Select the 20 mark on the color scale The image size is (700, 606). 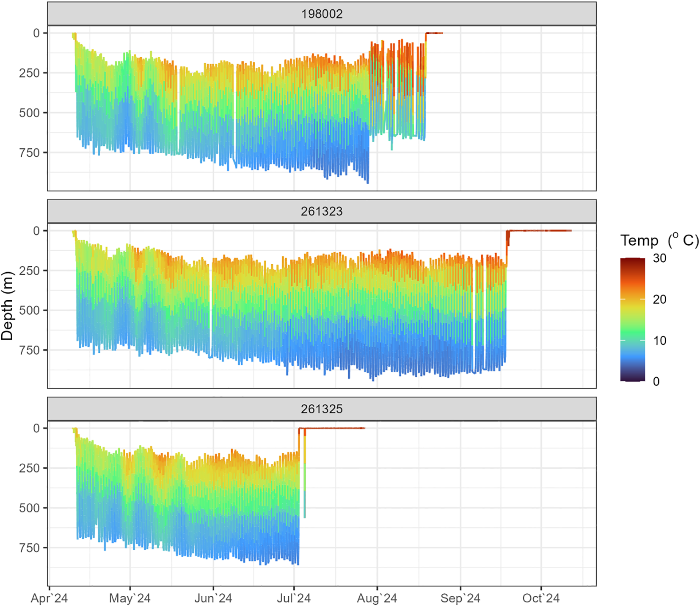(660, 299)
